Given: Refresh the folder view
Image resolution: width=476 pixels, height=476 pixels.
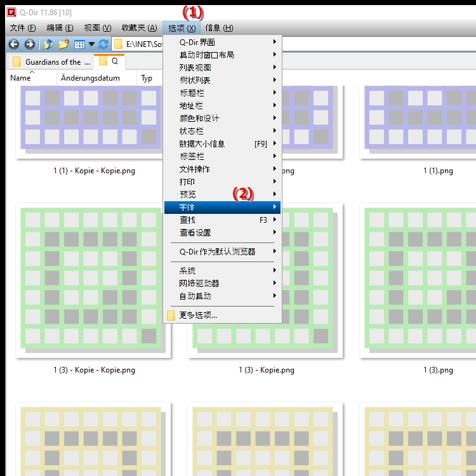Looking at the screenshot, I should 103,44.
